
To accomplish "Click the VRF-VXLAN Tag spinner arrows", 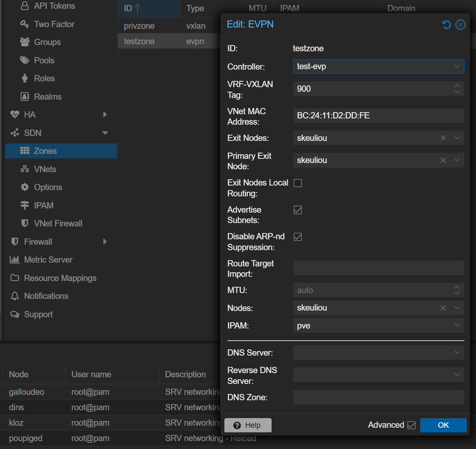I will (457, 89).
